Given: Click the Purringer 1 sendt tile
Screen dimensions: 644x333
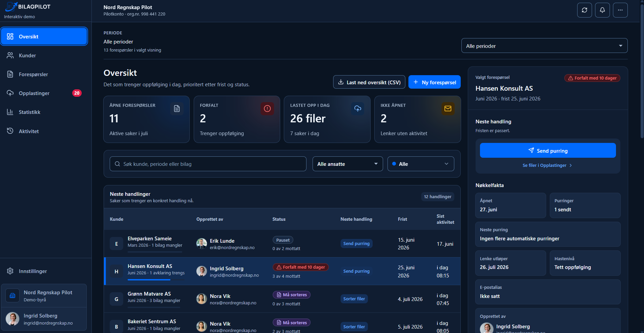Looking at the screenshot, I should tap(585, 205).
